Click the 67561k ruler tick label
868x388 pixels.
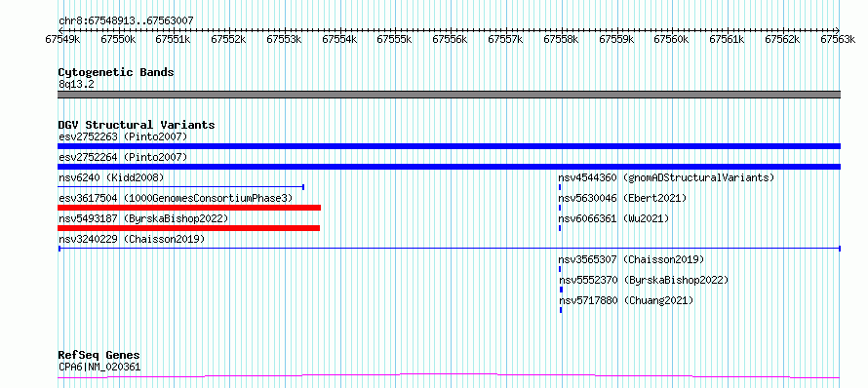click(x=728, y=40)
